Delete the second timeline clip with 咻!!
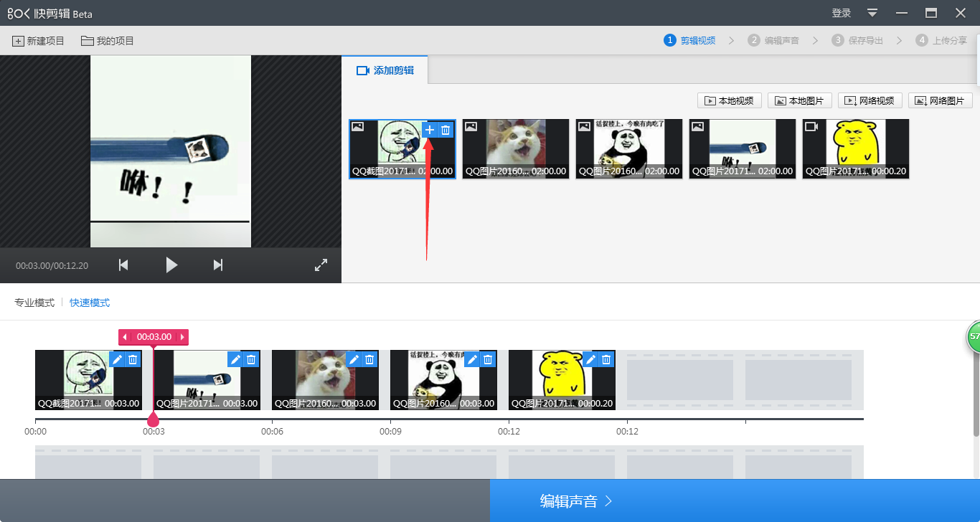Screen dimensions: 980x522 click(251, 359)
